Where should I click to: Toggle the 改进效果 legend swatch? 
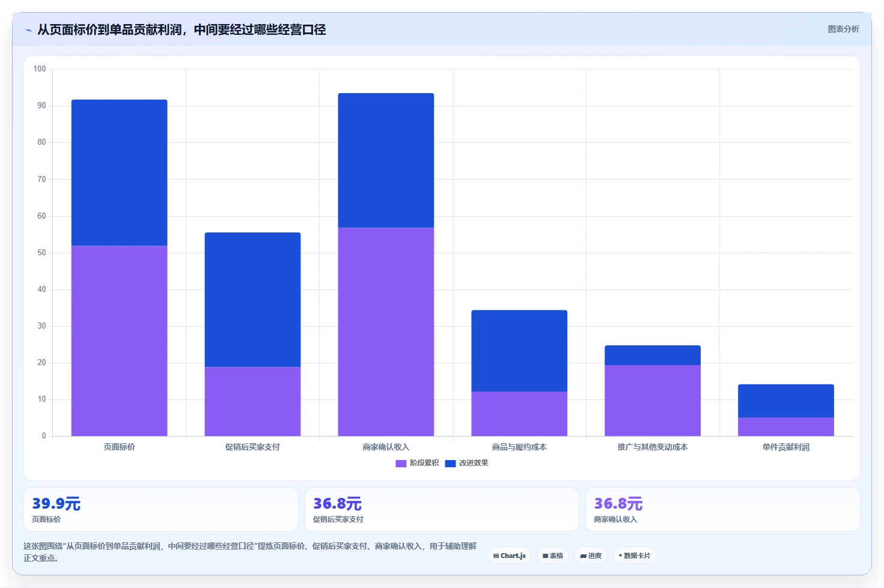(450, 463)
